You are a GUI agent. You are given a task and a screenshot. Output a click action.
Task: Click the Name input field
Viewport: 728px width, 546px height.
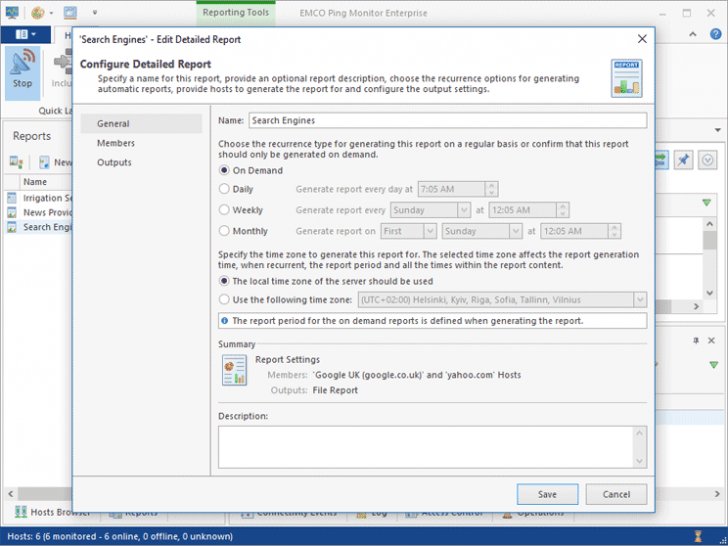tap(448, 120)
